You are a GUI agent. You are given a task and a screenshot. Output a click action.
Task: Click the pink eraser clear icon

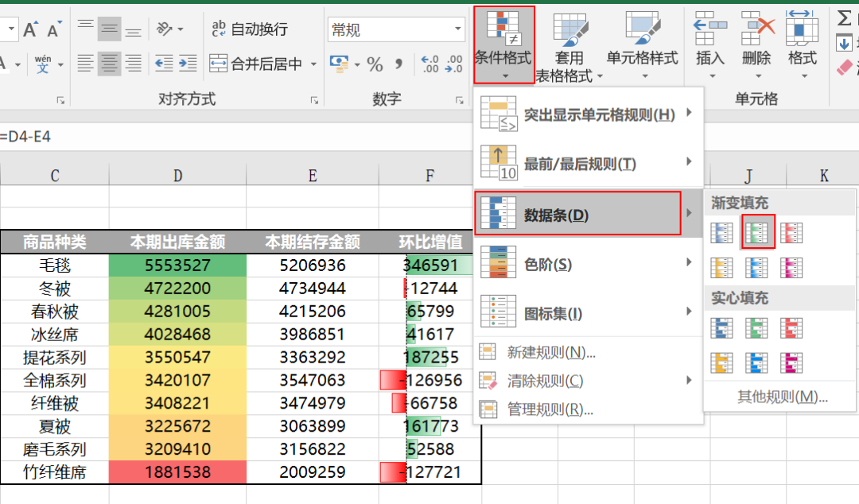pos(844,68)
